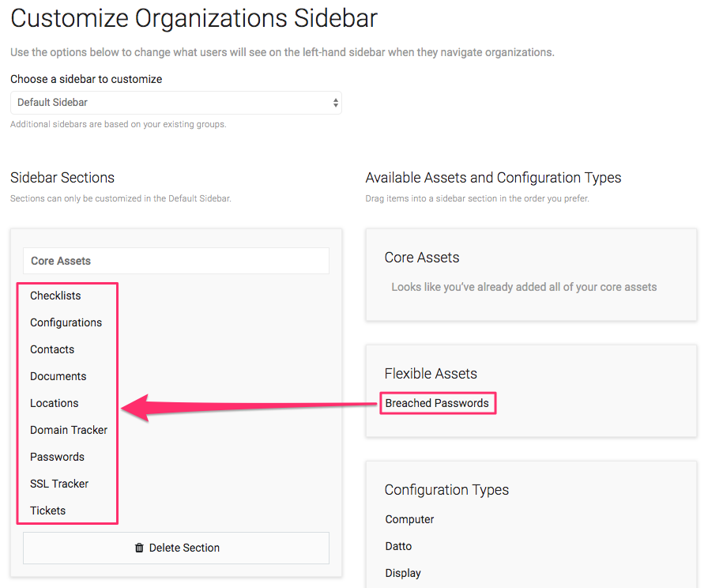Select Tickets in the sidebar list
The width and height of the screenshot is (708, 588).
click(47, 511)
